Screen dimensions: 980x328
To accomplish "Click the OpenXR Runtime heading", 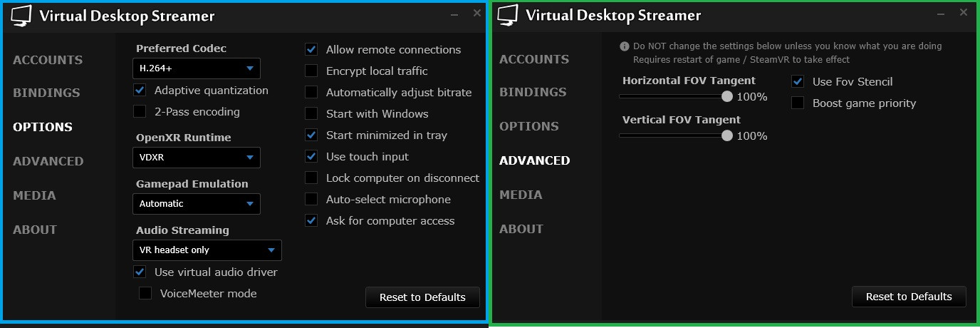I will click(184, 138).
